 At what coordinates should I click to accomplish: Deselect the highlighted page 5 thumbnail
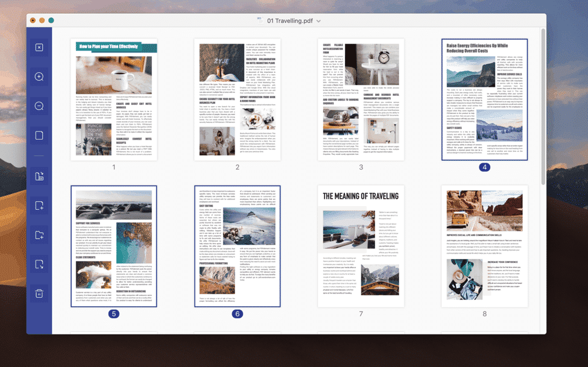[x=113, y=246]
